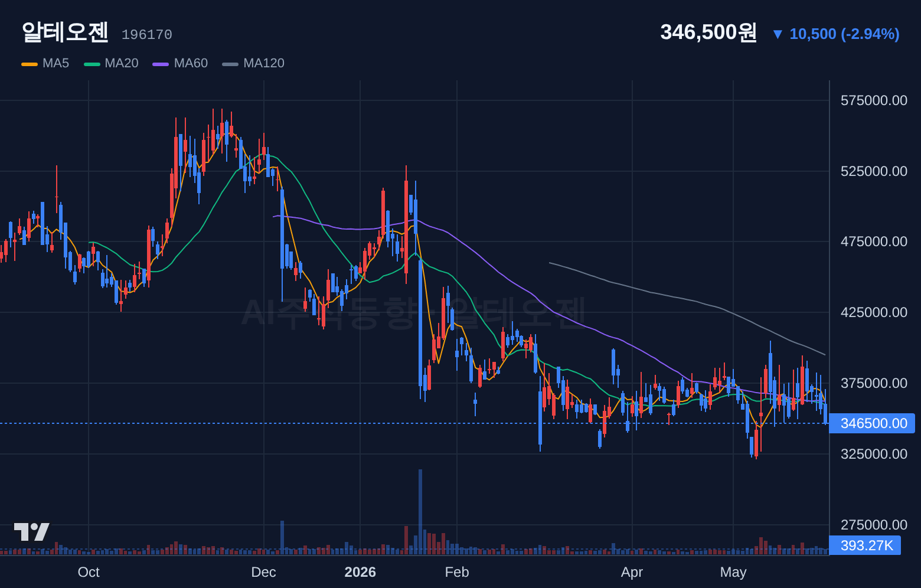Viewport: 921px width, 588px height.
Task: Click the change value 10,500 (-2.94%)
Action: (844, 34)
